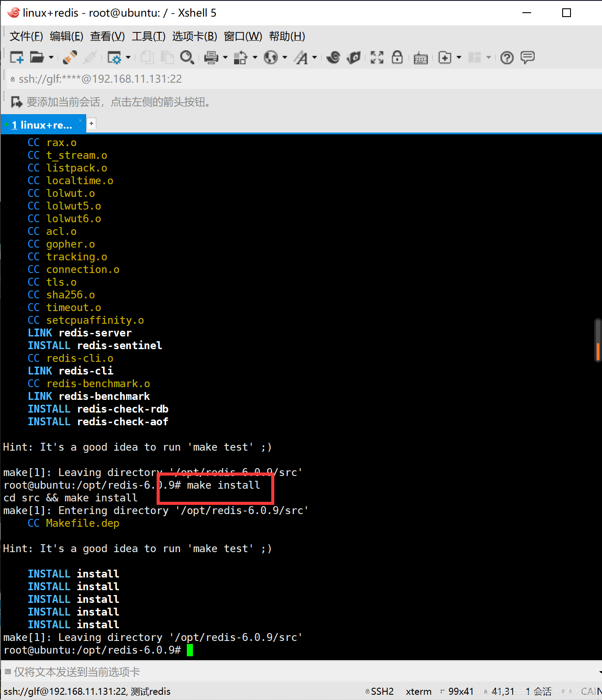The width and height of the screenshot is (602, 700).
Task: Click the lock screen icon
Action: pyautogui.click(x=397, y=57)
